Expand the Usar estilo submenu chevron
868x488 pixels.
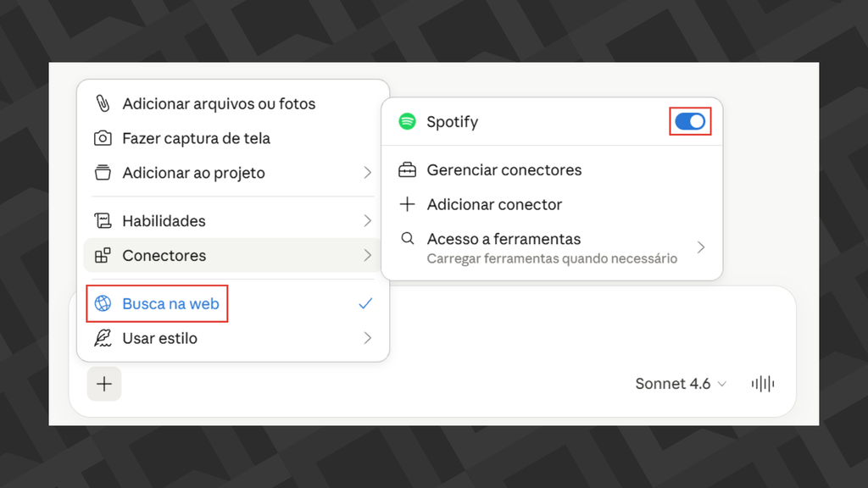tap(368, 338)
